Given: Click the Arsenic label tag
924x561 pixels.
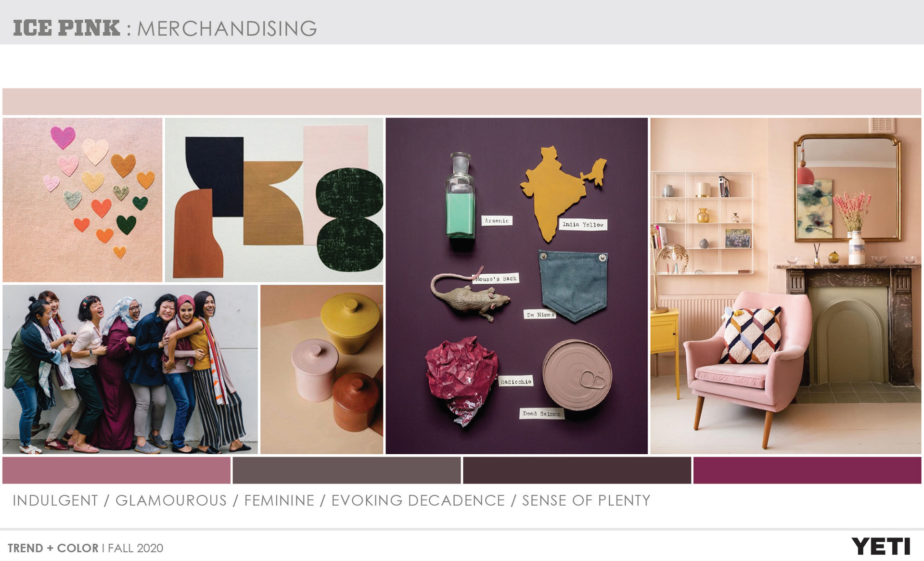Looking at the screenshot, I should (x=497, y=221).
